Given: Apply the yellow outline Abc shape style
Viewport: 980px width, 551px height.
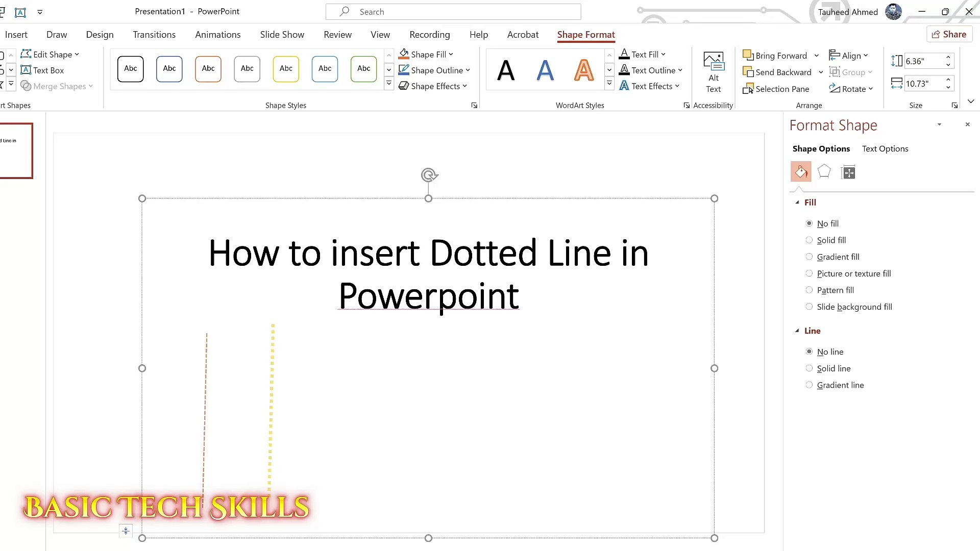Looking at the screenshot, I should click(286, 69).
